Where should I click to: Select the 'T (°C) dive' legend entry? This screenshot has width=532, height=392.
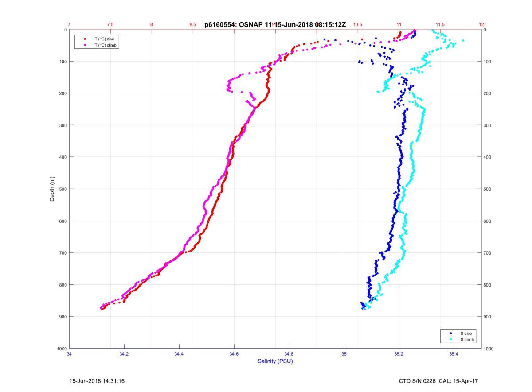pos(104,39)
